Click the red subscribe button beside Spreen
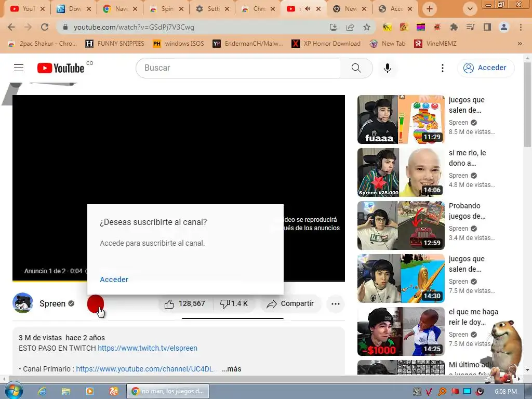This screenshot has width=532, height=399. [96, 303]
